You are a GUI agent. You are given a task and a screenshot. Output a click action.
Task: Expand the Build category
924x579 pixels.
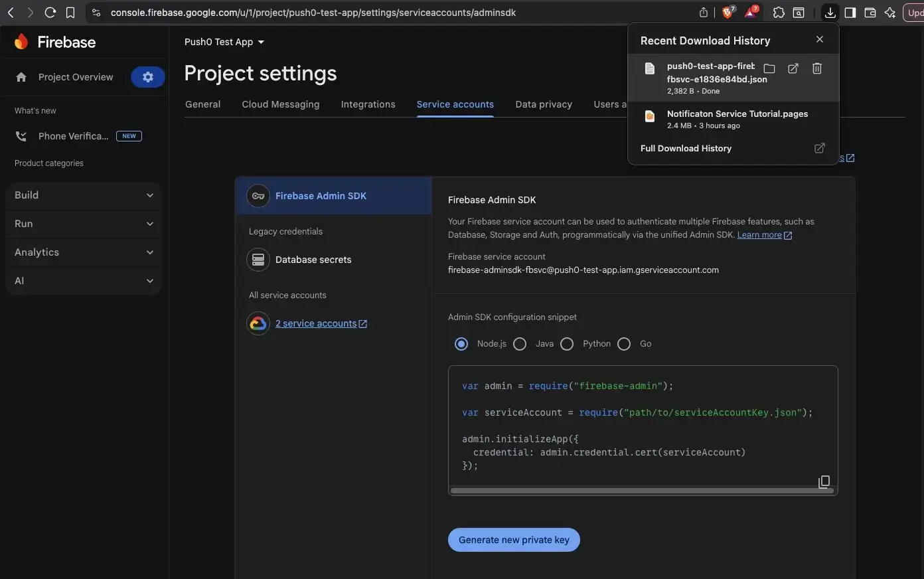(x=83, y=195)
